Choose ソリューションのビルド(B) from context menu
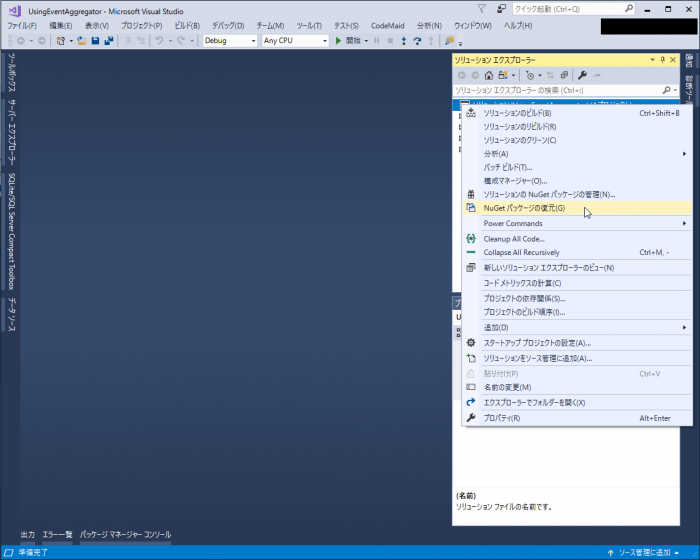This screenshot has height=560, width=700. pos(517,113)
